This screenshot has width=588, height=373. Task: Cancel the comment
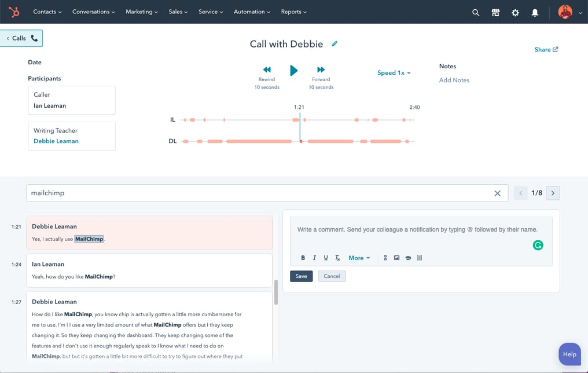(332, 276)
